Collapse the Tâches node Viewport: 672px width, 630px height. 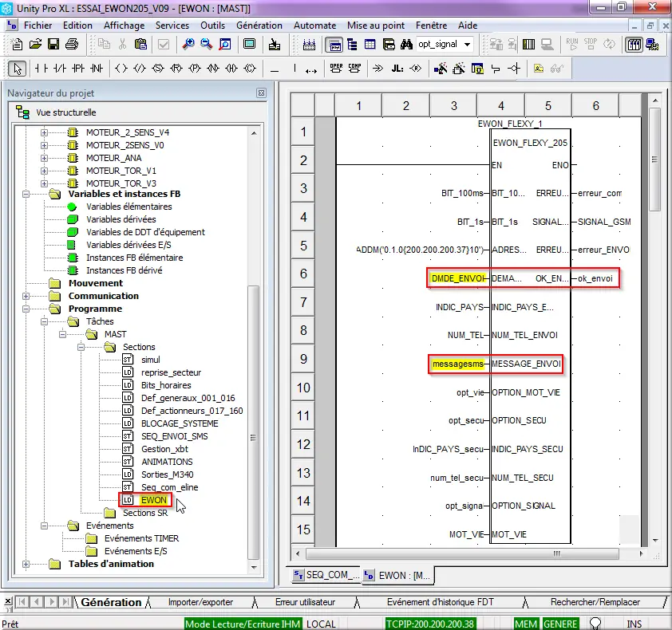44,321
